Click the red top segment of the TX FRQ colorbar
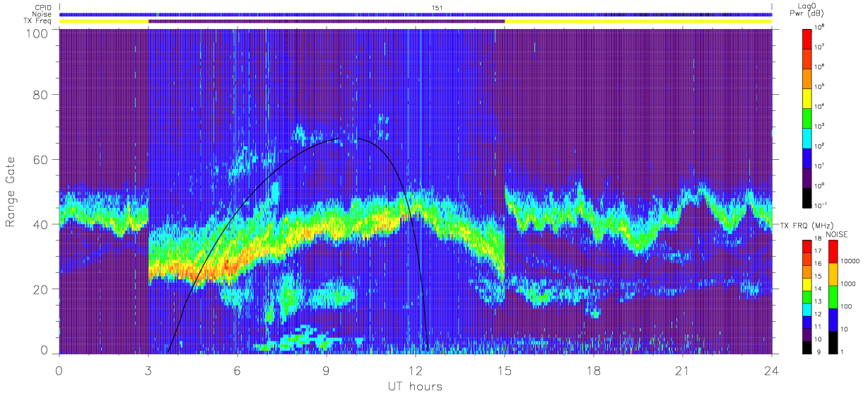The image size is (868, 401). [x=808, y=246]
